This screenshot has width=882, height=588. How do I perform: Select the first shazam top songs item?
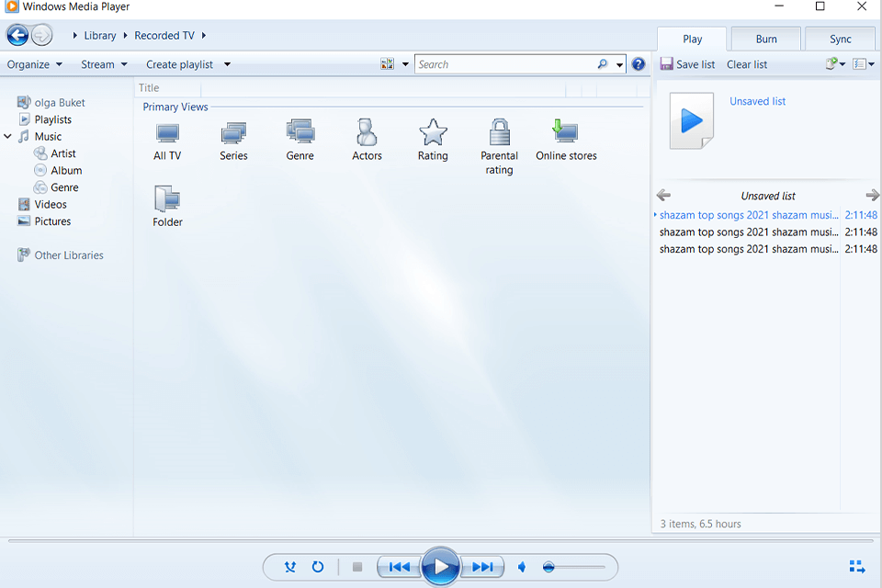point(767,215)
